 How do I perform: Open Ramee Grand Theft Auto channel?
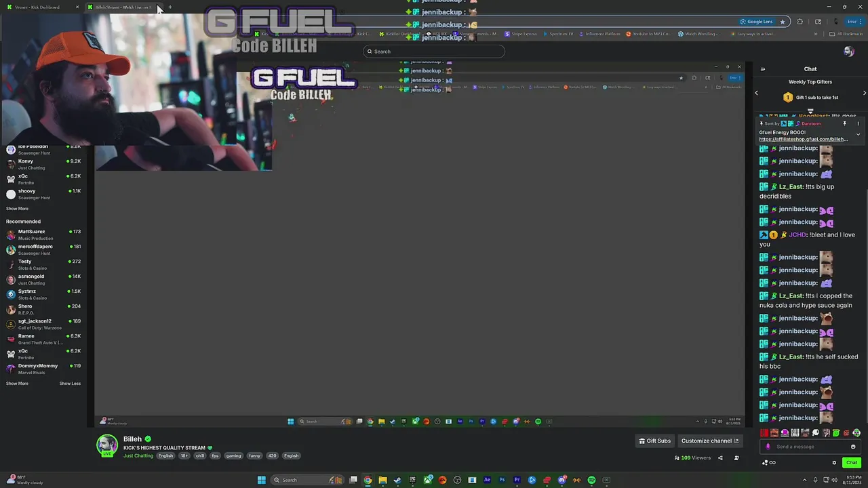tap(43, 339)
